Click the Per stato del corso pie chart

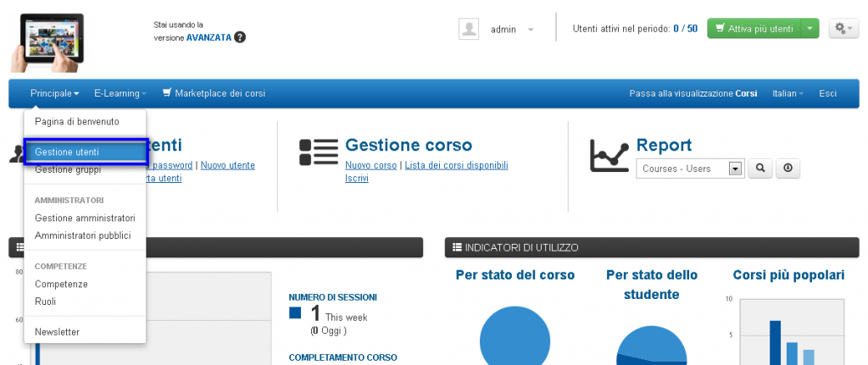[x=515, y=335]
